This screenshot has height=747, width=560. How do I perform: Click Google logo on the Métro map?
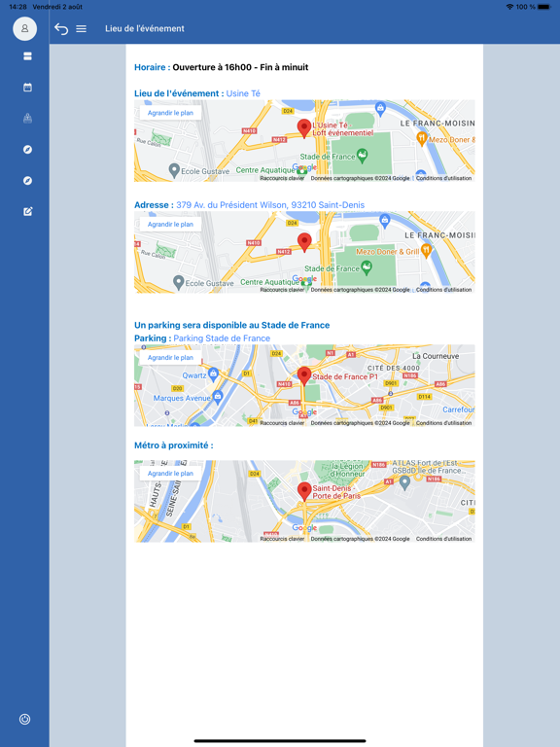[304, 528]
